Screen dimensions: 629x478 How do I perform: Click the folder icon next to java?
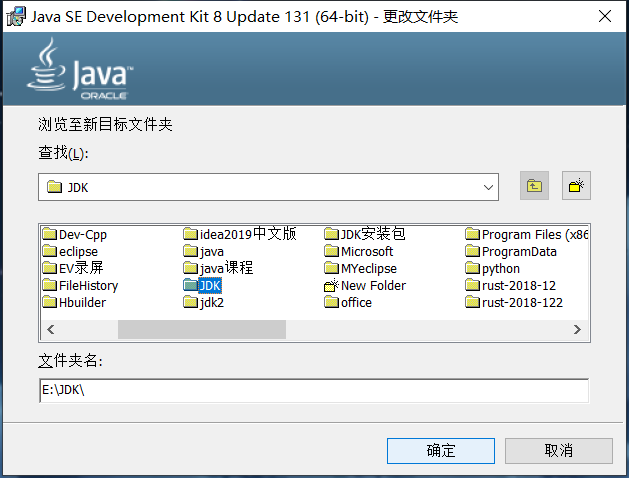(x=191, y=251)
